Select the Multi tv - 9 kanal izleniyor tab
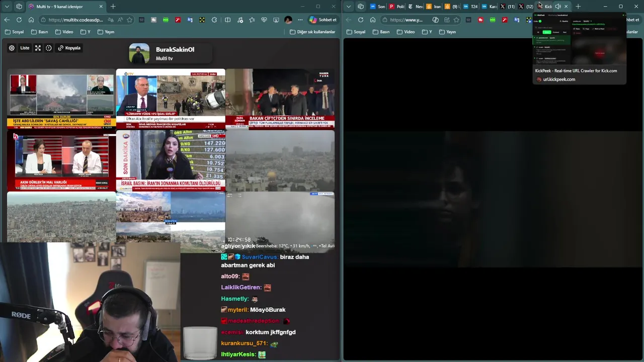This screenshot has width=644, height=362. click(66, 7)
